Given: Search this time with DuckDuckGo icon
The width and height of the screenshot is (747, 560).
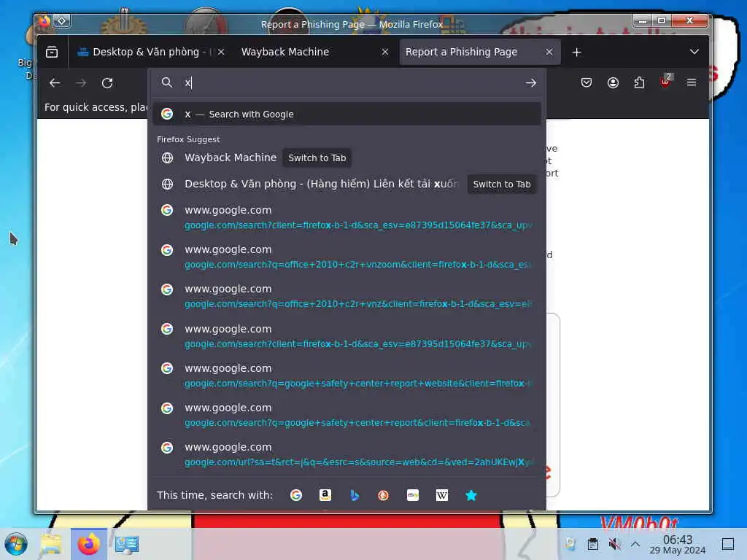Looking at the screenshot, I should (383, 495).
